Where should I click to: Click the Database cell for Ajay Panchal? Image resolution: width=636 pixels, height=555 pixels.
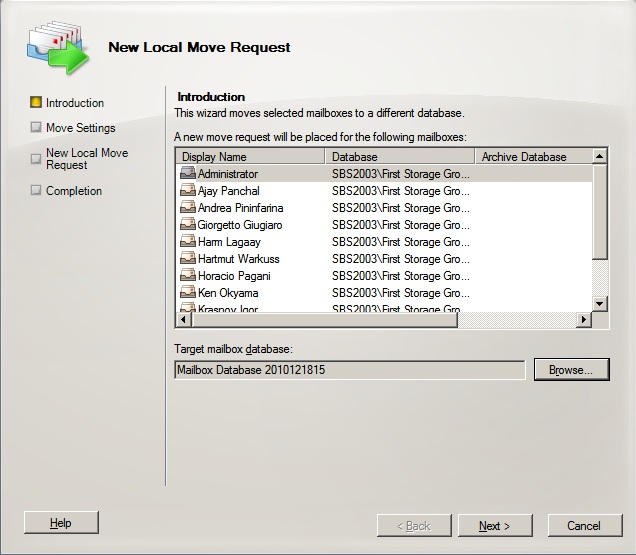[401, 191]
